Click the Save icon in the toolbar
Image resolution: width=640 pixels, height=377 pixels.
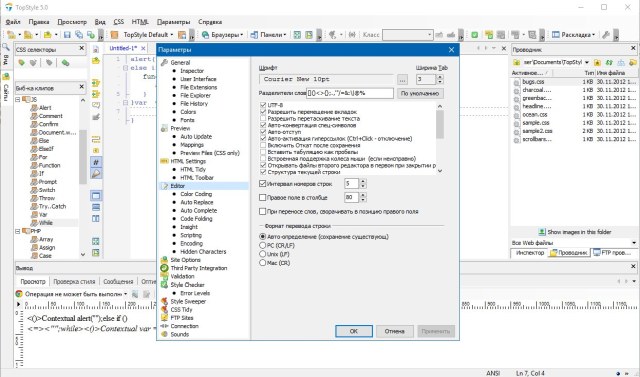tap(67, 35)
